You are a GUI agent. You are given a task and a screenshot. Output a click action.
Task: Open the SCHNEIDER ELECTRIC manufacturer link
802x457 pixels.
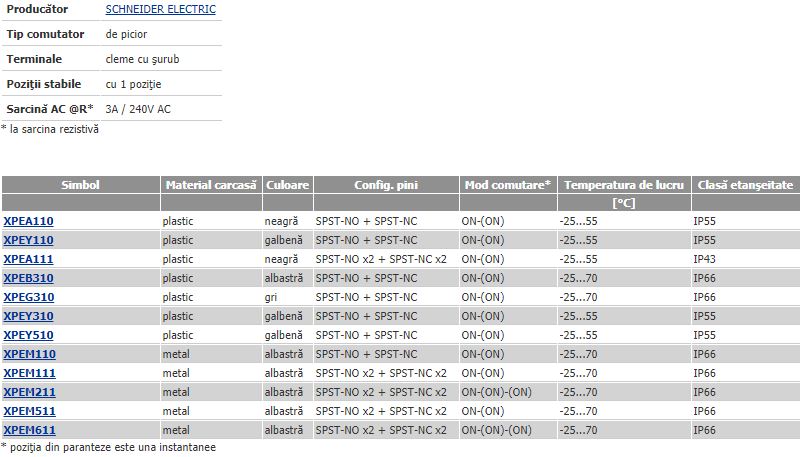pos(161,9)
